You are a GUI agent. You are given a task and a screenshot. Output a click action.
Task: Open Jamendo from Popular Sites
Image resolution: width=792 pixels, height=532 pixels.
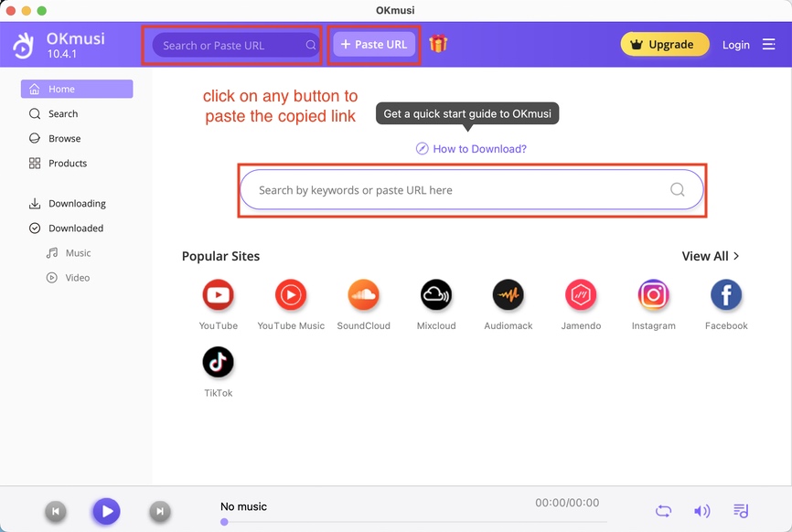(x=581, y=295)
